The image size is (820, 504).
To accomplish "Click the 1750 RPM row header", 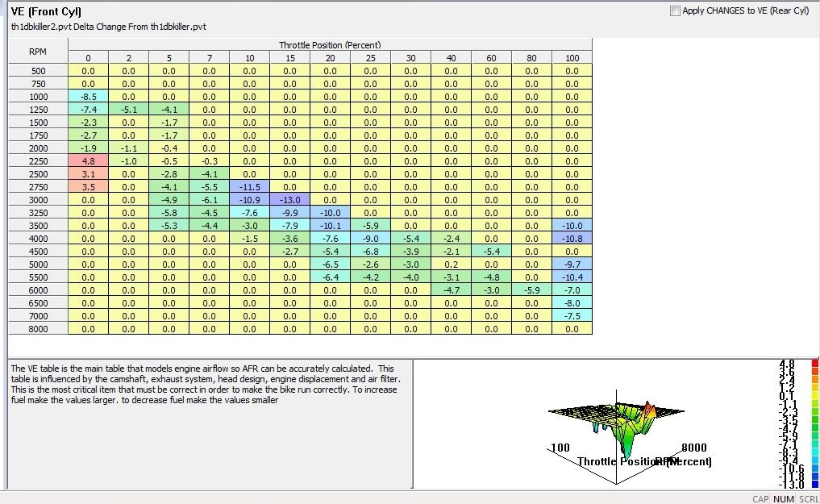I will tap(38, 135).
